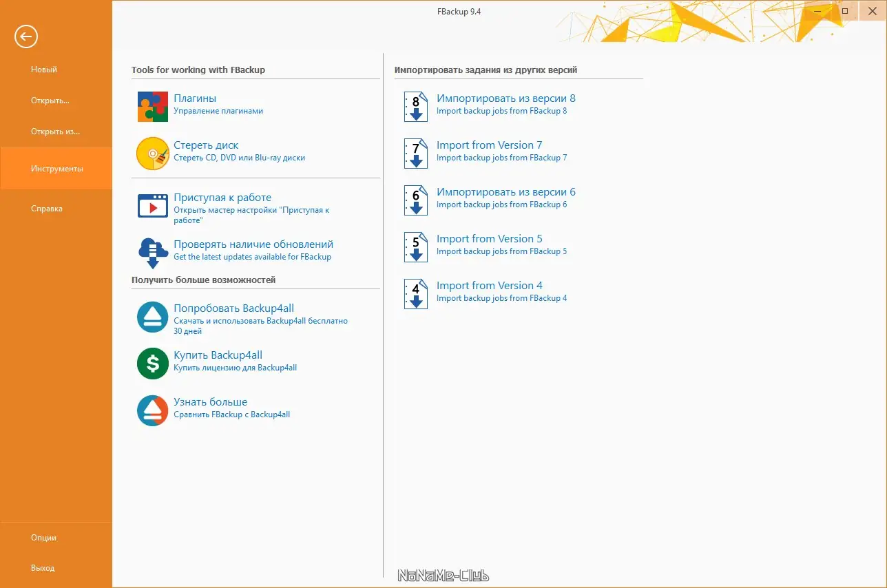This screenshot has width=887, height=588.
Task: Click Импортировать из версии 6 link
Action: tap(506, 192)
